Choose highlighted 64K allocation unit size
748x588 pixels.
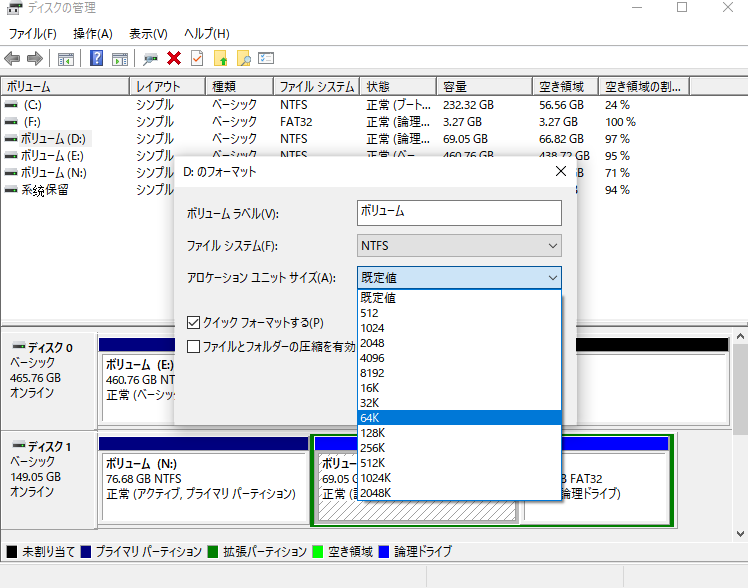(459, 418)
